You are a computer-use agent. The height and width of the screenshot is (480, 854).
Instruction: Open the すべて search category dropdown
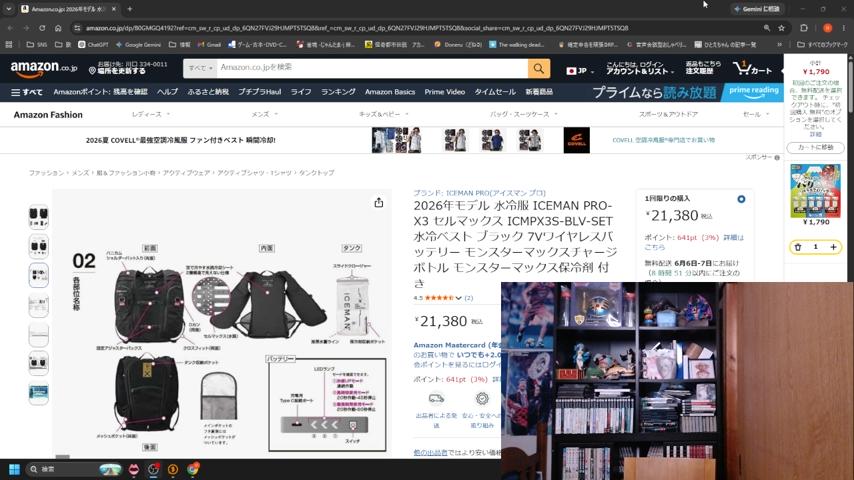(200, 69)
